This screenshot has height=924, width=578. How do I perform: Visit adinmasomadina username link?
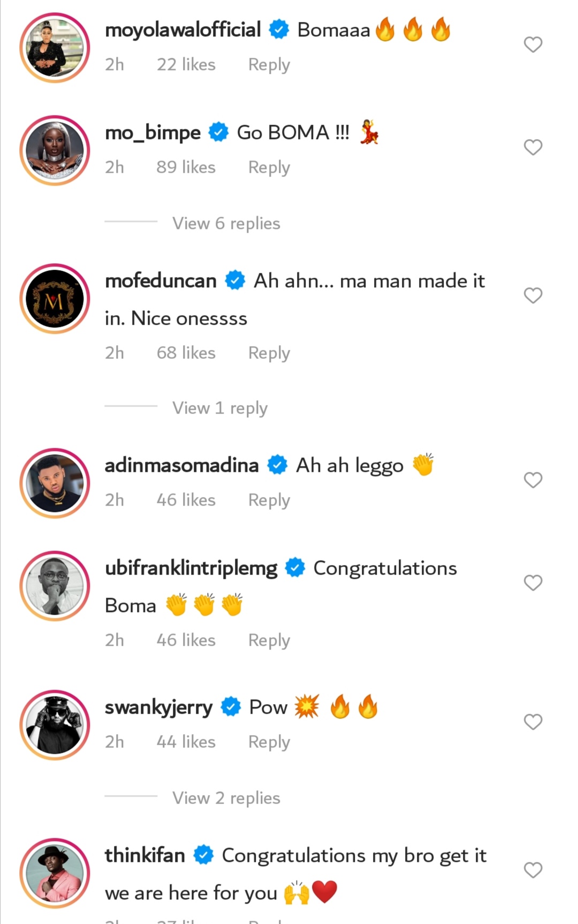click(x=181, y=465)
